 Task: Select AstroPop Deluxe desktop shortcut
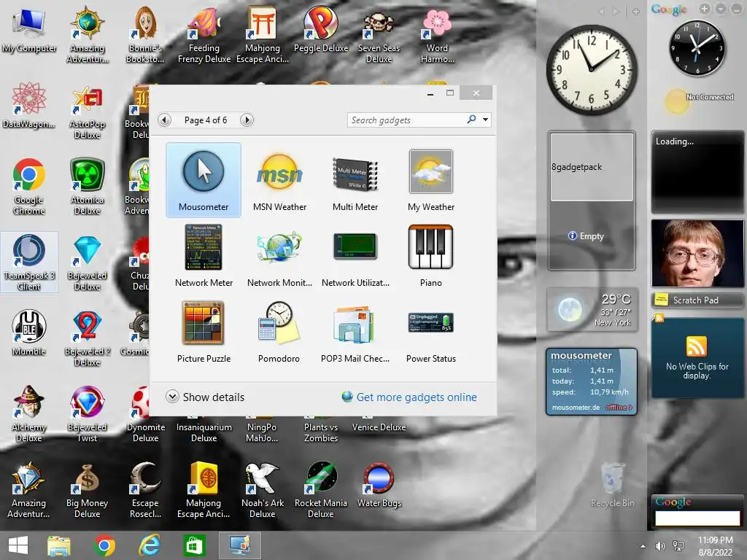(x=88, y=112)
